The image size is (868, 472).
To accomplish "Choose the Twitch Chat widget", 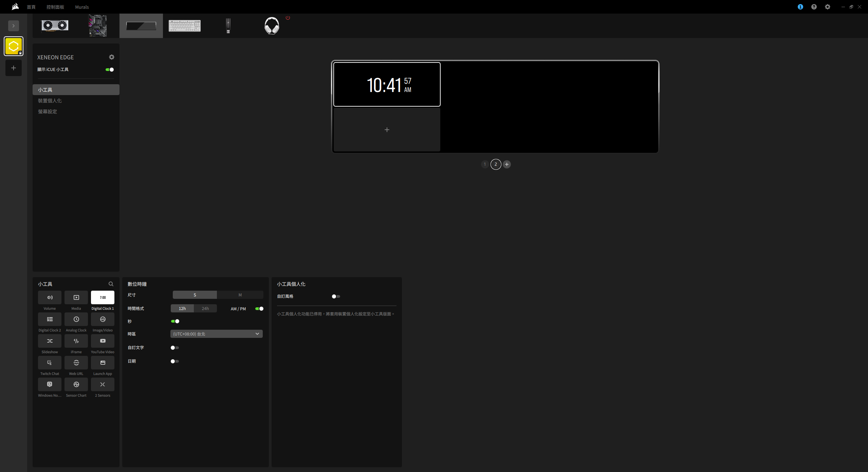I will pyautogui.click(x=50, y=363).
